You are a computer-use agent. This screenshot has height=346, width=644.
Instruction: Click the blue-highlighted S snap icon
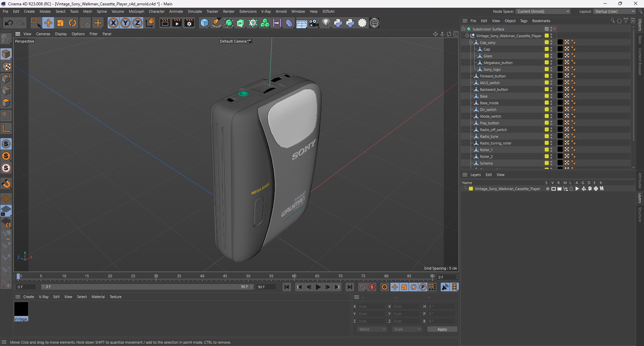pos(6,144)
